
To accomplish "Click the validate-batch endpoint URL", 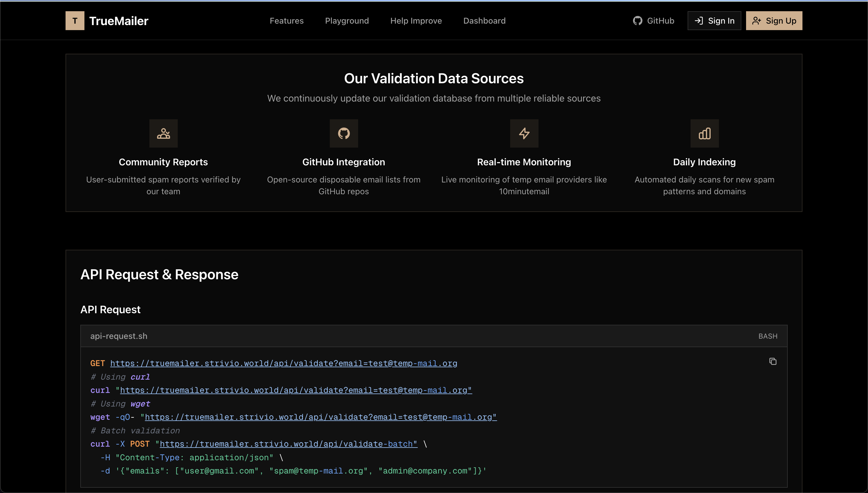I will pyautogui.click(x=288, y=444).
